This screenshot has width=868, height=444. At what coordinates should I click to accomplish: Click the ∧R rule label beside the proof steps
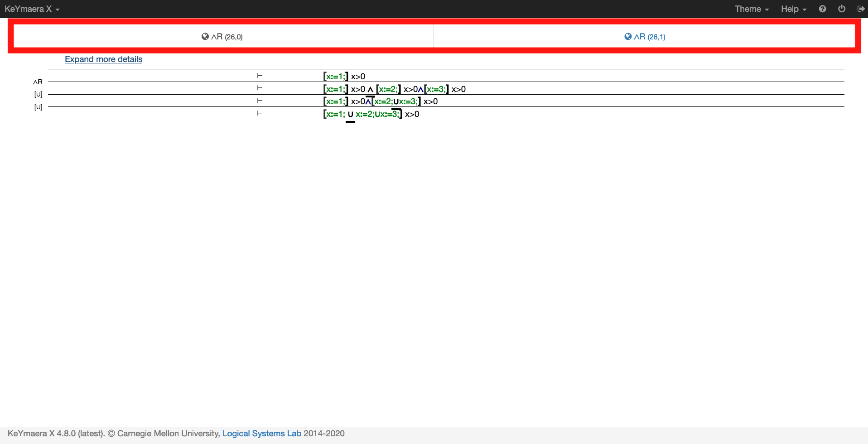[x=38, y=82]
